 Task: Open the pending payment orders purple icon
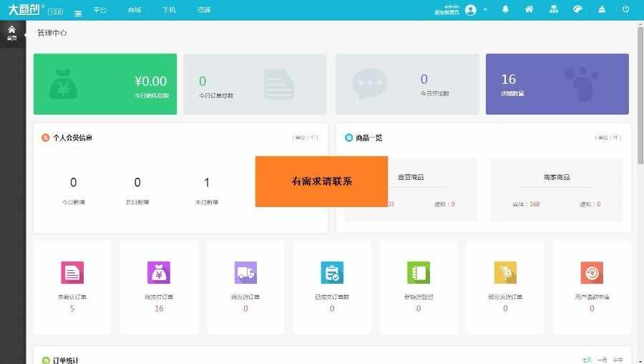click(x=159, y=273)
